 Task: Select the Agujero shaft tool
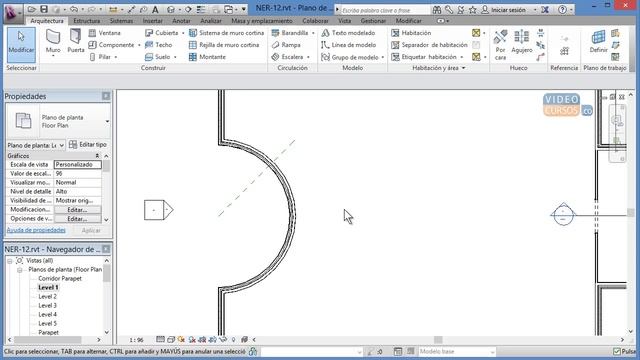[522, 42]
